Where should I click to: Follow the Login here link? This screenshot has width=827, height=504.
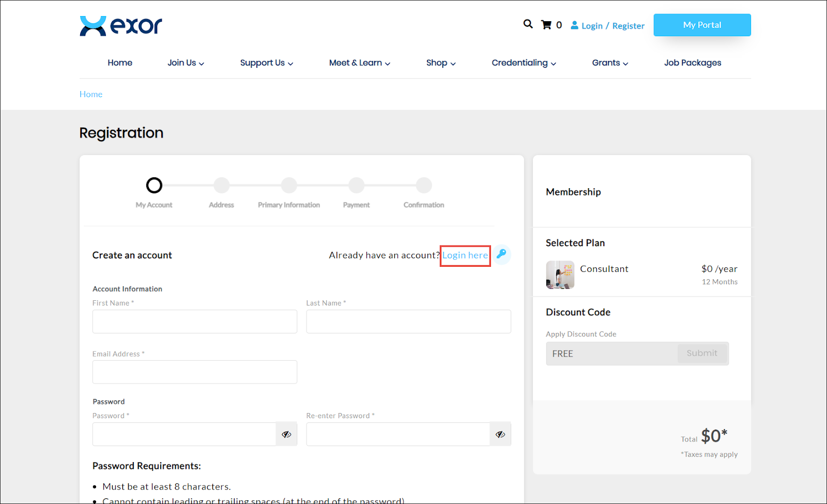pyautogui.click(x=465, y=255)
